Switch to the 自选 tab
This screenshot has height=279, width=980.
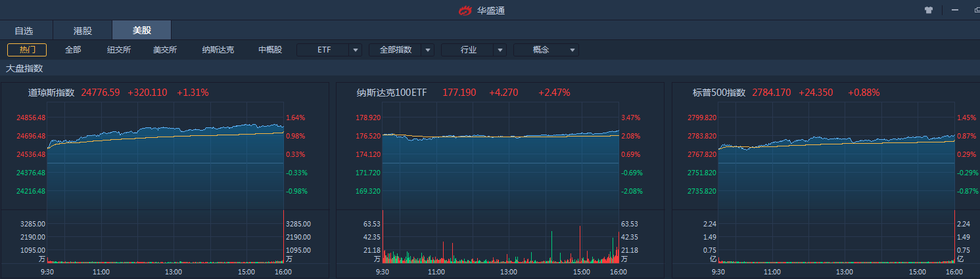pyautogui.click(x=24, y=30)
